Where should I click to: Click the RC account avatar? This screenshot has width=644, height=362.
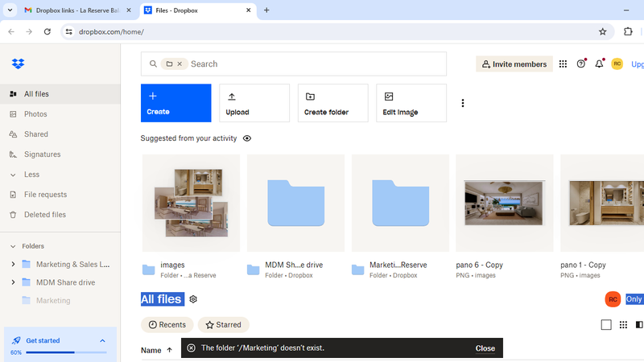pos(617,64)
